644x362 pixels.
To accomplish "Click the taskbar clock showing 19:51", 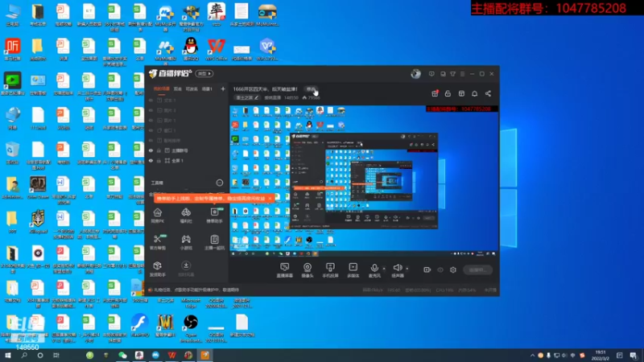I will click(600, 356).
